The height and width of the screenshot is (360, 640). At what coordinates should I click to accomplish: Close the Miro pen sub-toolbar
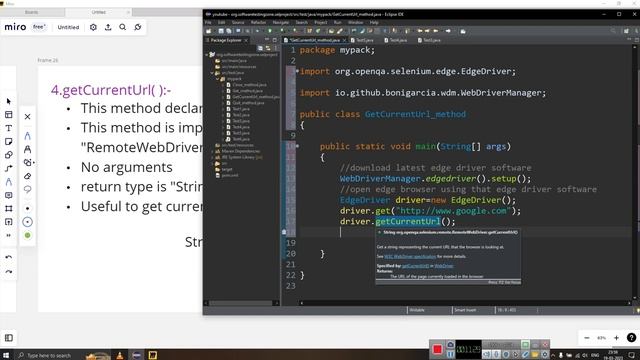pos(27,117)
